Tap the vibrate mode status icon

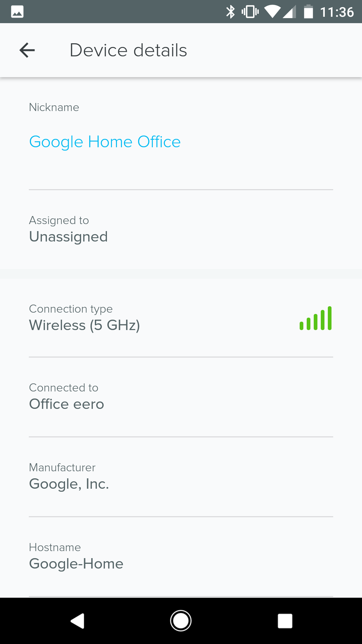click(250, 12)
